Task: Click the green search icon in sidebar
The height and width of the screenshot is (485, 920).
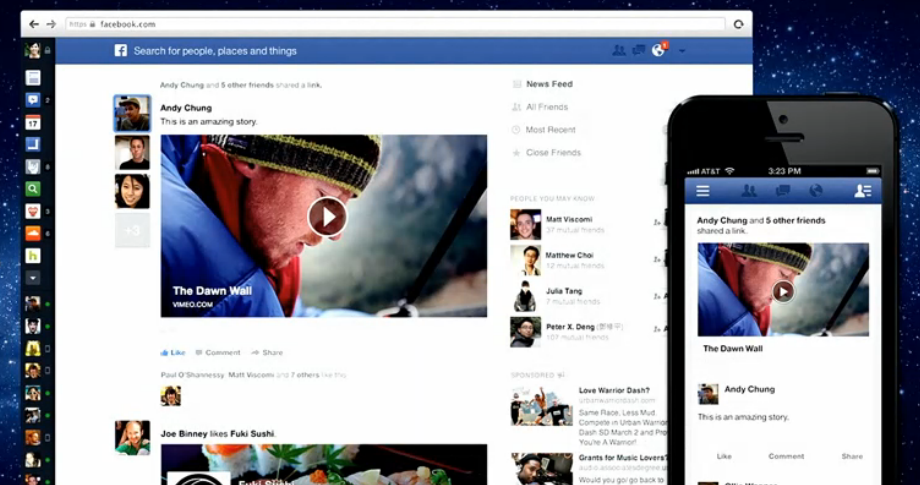Action: (33, 188)
